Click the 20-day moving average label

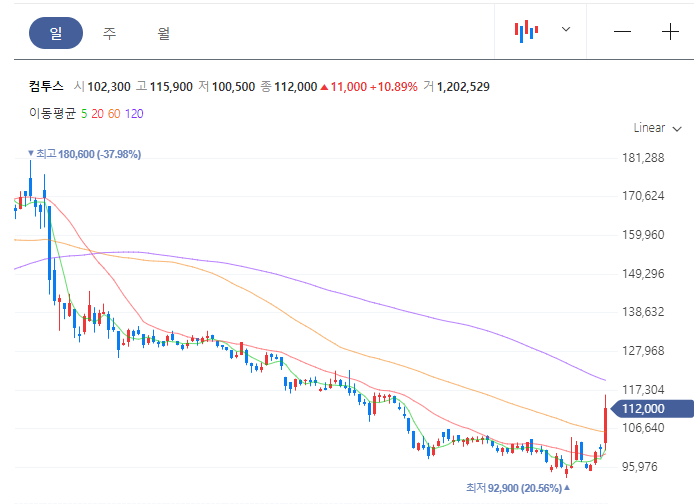(97, 114)
